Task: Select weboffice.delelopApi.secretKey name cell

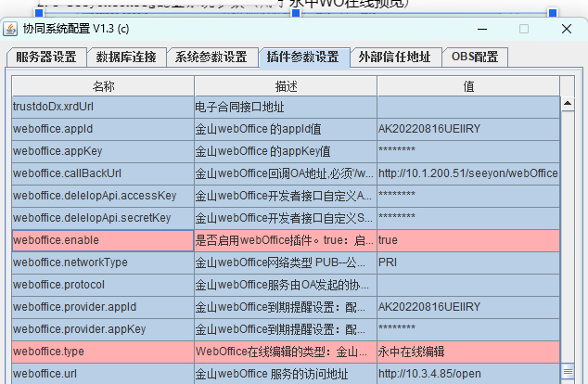Action: 103,218
